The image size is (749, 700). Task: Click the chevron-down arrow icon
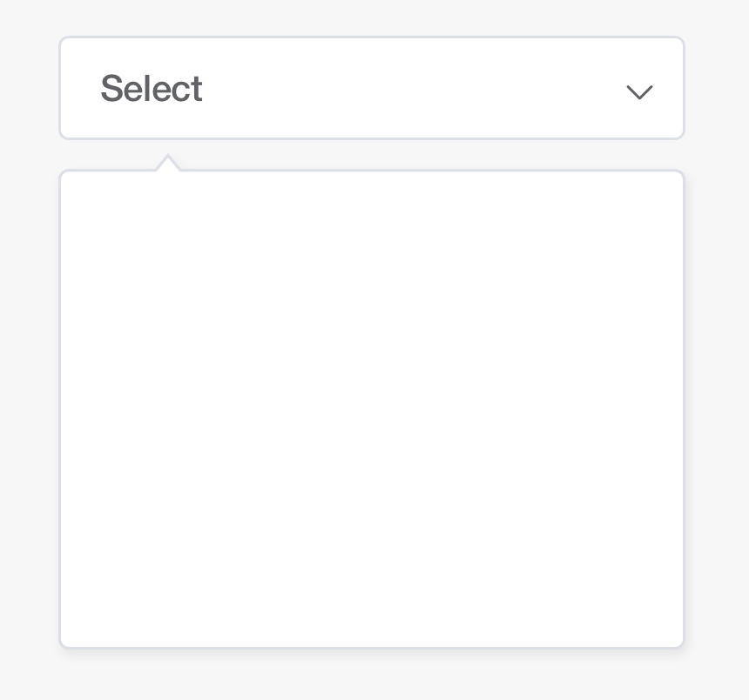(639, 91)
